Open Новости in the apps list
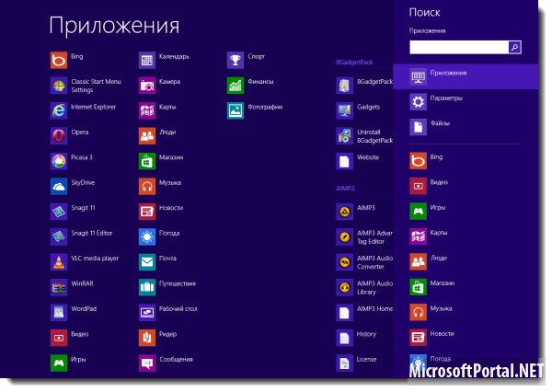Image resolution: width=552 pixels, height=392 pixels. tap(161, 212)
